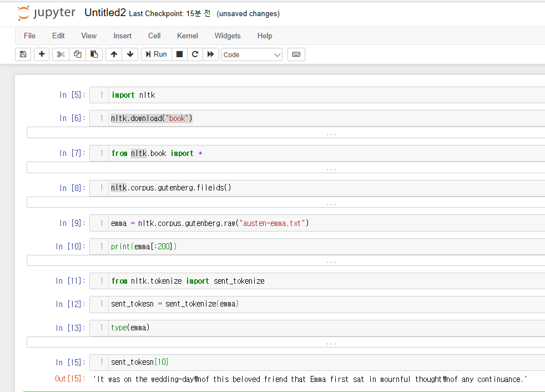Interrupt the kernel with stop icon

pos(179,54)
